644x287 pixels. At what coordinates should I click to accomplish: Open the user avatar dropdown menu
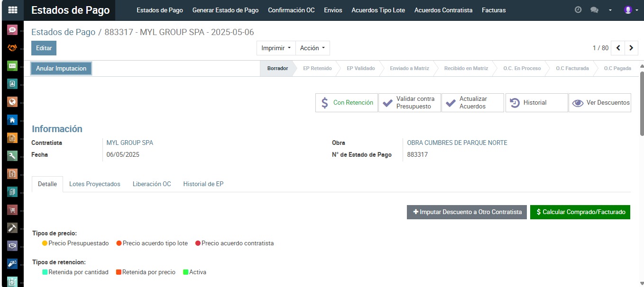click(631, 10)
